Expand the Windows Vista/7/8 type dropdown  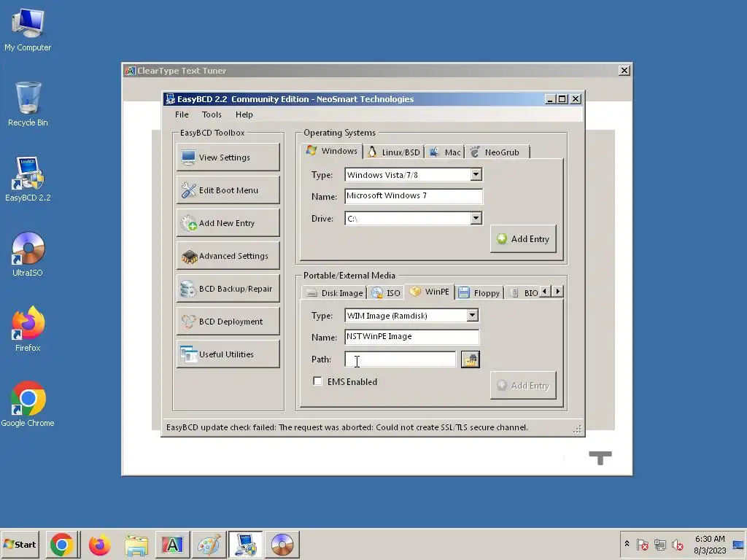tap(476, 175)
